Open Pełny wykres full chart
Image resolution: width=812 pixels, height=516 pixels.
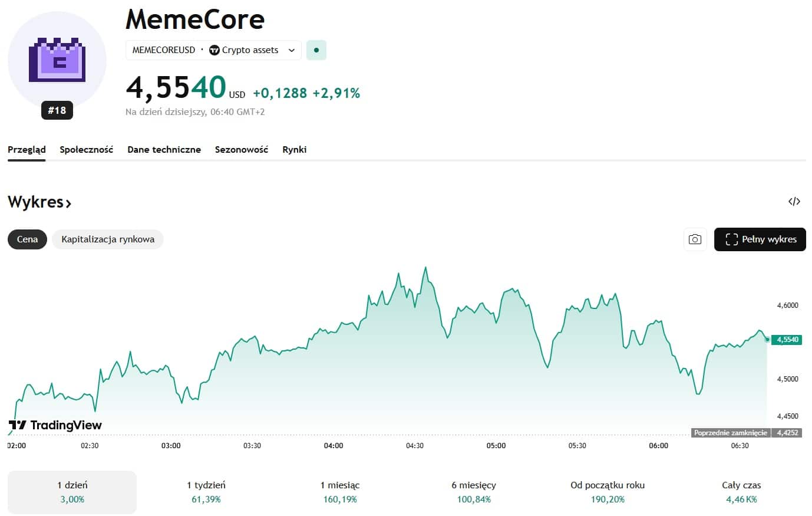pos(760,239)
